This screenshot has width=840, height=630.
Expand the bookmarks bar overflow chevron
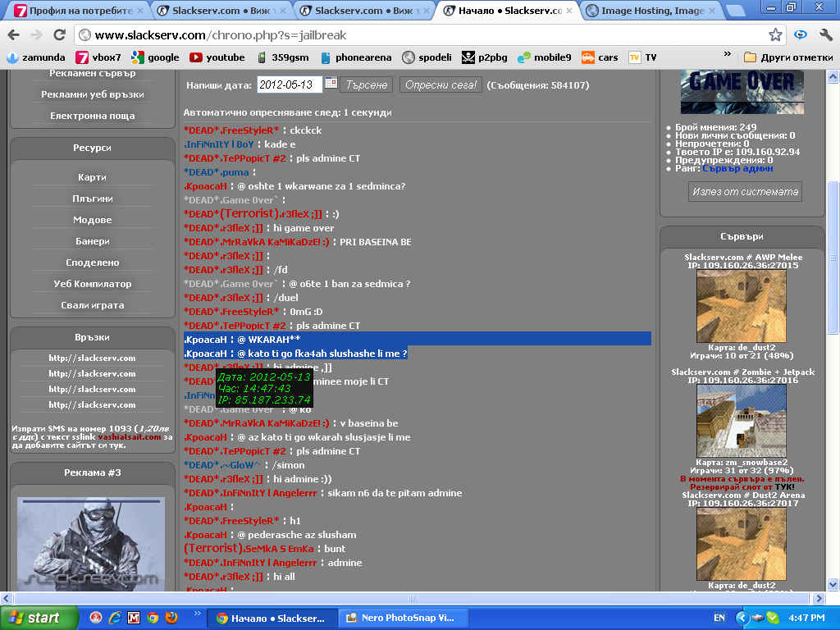pos(727,53)
